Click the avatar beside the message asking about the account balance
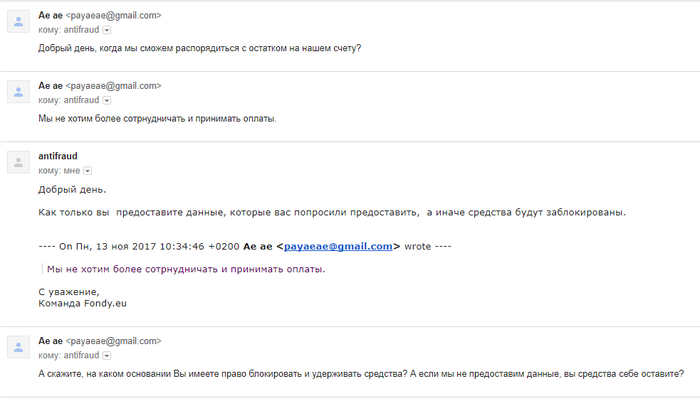The image size is (700, 401). point(18,21)
